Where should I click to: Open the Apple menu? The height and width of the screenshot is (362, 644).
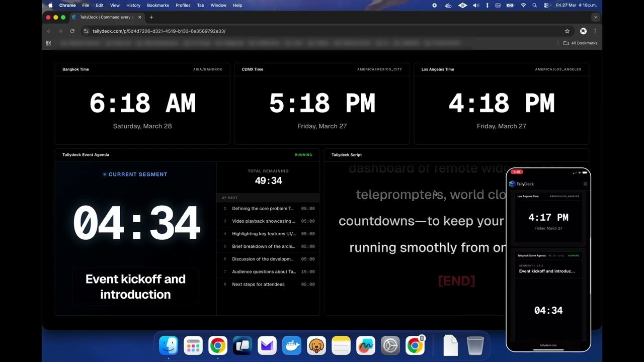pos(50,5)
